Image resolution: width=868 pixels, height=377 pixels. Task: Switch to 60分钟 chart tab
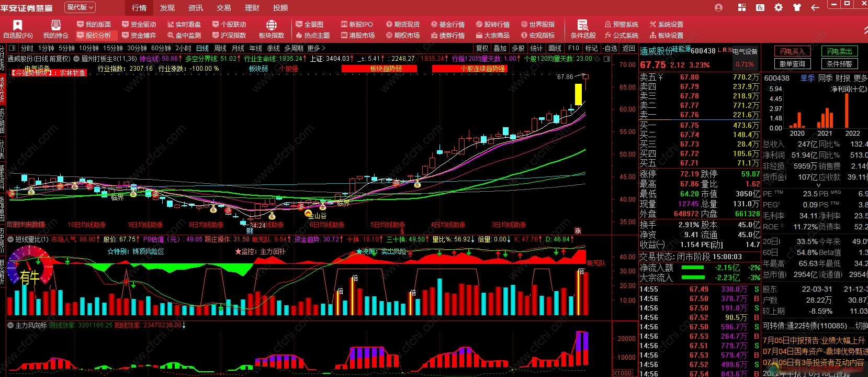point(161,48)
